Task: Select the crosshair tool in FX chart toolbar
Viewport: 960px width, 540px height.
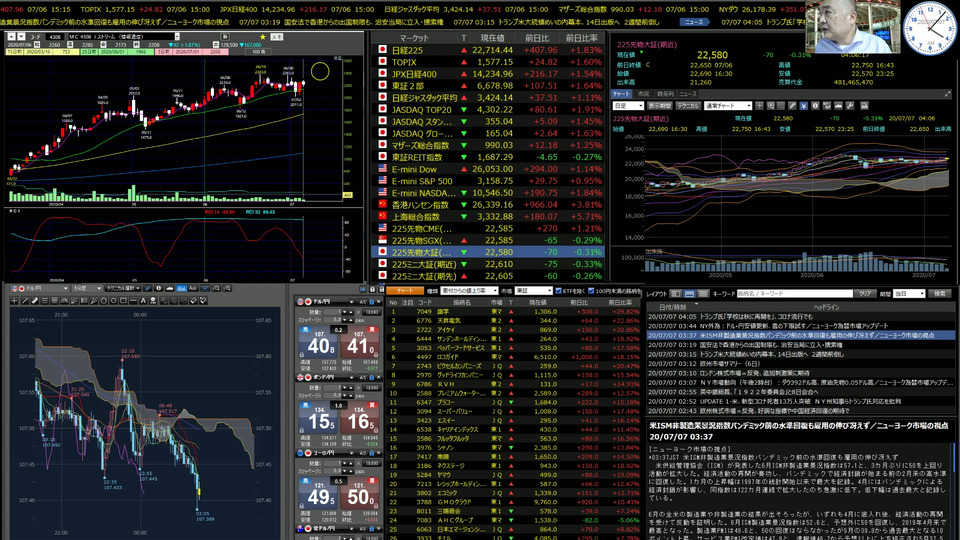Action: coord(14,301)
